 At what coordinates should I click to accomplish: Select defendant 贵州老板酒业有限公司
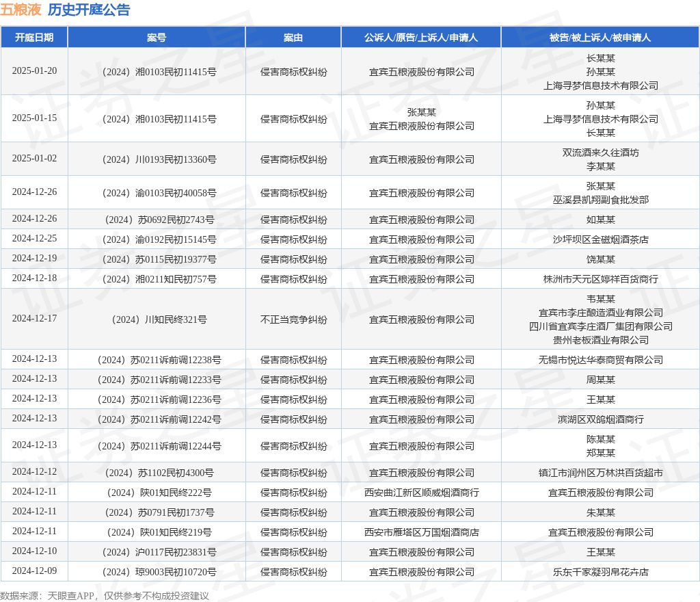point(600,340)
